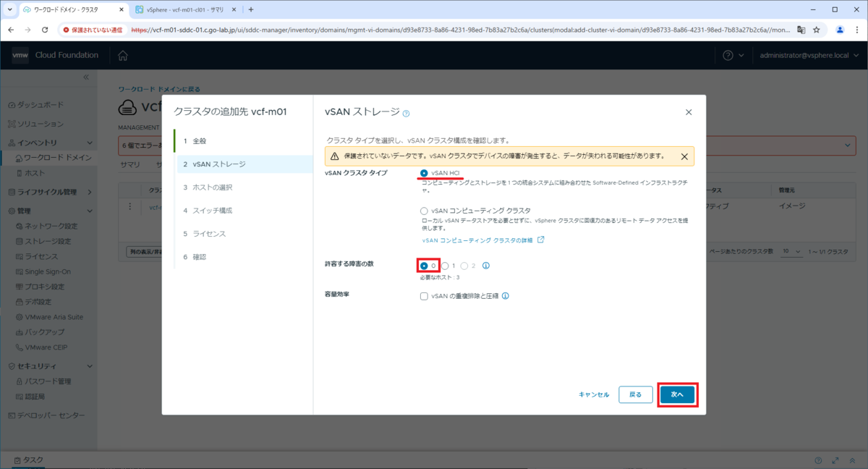Screen dimensions: 868x469
Task: Collapse the セキュリティ section
Action: click(x=89, y=366)
